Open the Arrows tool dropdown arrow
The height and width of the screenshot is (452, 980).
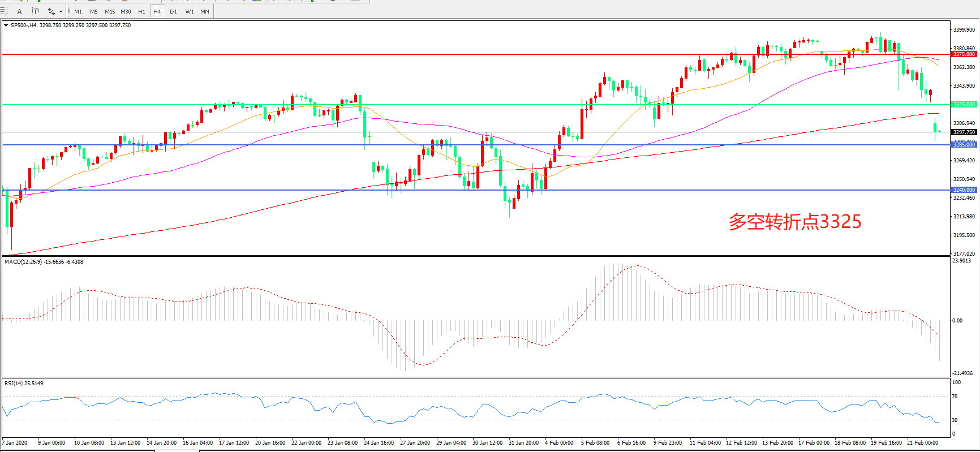(61, 11)
